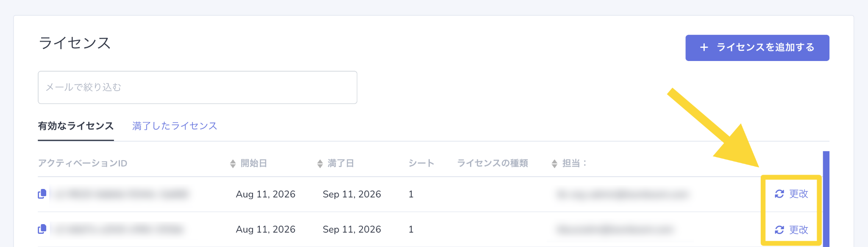Copy the first row's activation ID

click(x=42, y=194)
